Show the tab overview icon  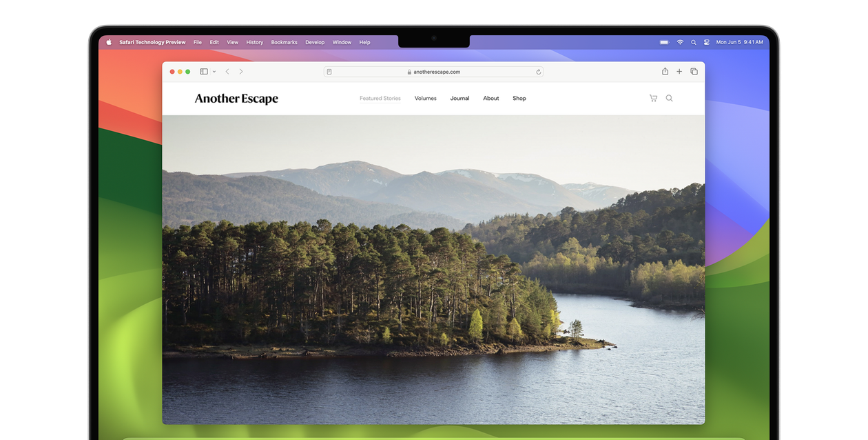pos(694,72)
